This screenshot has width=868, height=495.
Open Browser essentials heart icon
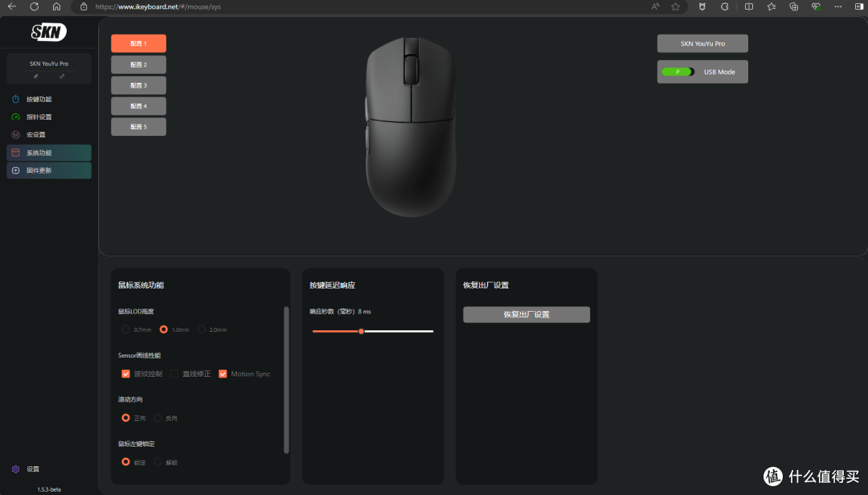click(816, 6)
